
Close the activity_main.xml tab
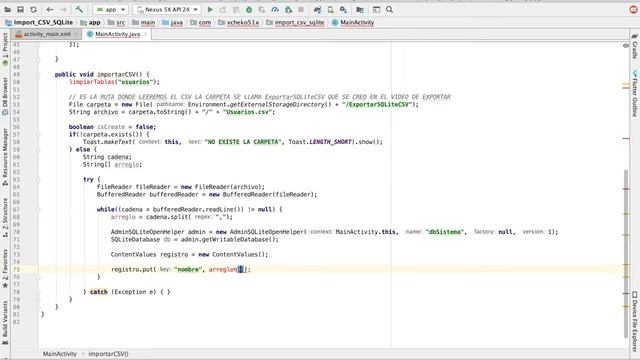(76, 34)
